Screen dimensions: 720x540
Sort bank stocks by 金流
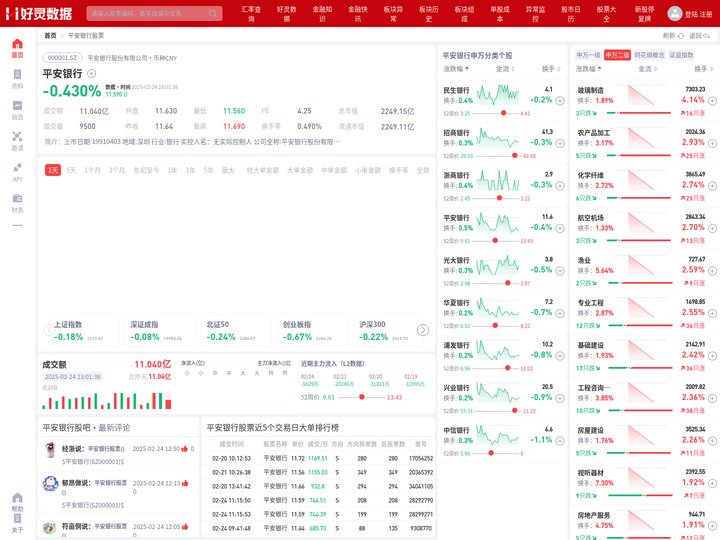(x=505, y=69)
